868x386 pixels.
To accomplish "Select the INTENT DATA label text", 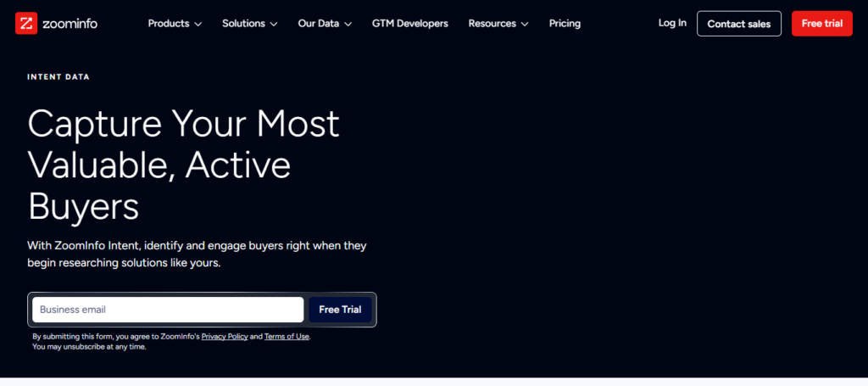I will tap(58, 77).
